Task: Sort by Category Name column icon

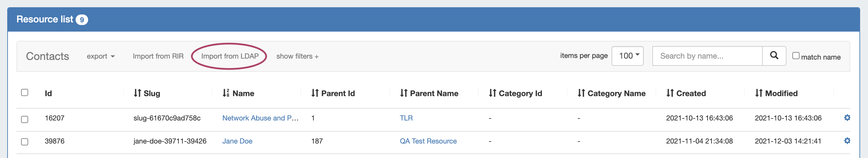Action: pyautogui.click(x=581, y=93)
